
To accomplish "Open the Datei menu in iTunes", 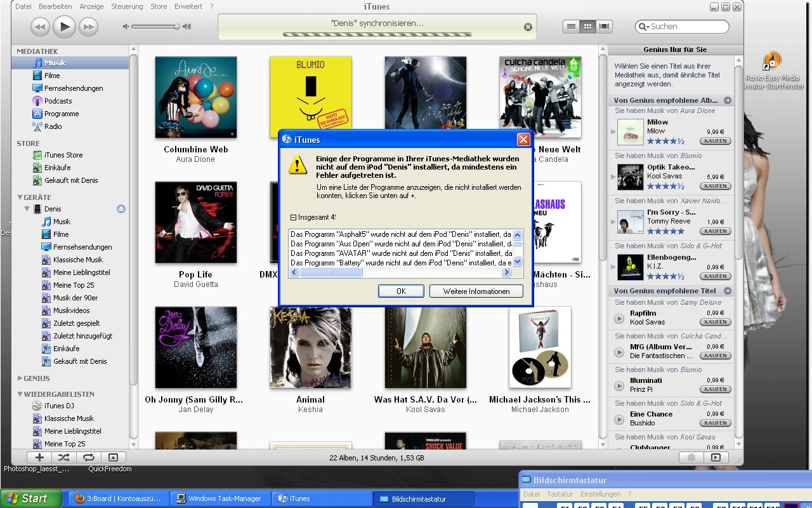I will pos(23,6).
